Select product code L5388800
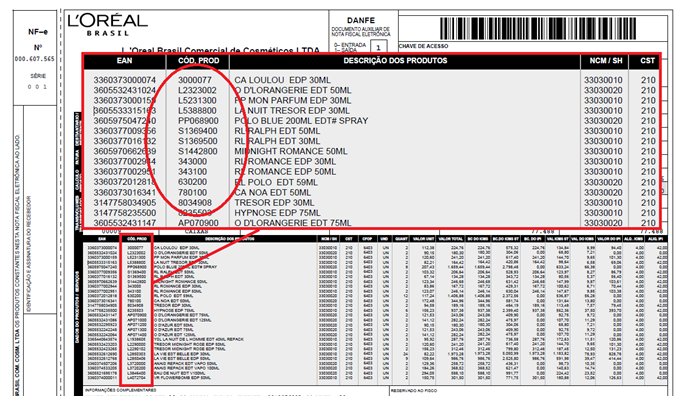This screenshot has width=681, height=396. (197, 111)
